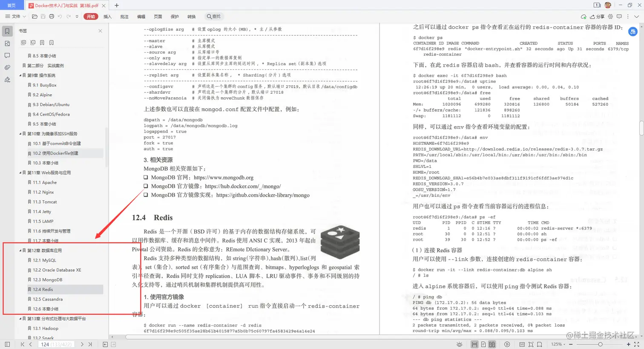Viewport: 644px width, 349px height.
Task: Select the eye-protection mode icon on status bar
Action: [460, 344]
